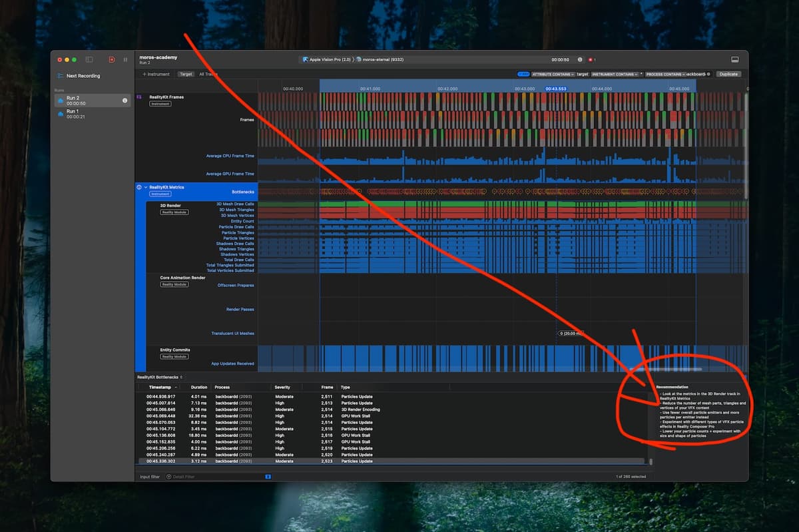Sort by the Duration column header
Image resolution: width=799 pixels, height=532 pixels.
[199, 387]
